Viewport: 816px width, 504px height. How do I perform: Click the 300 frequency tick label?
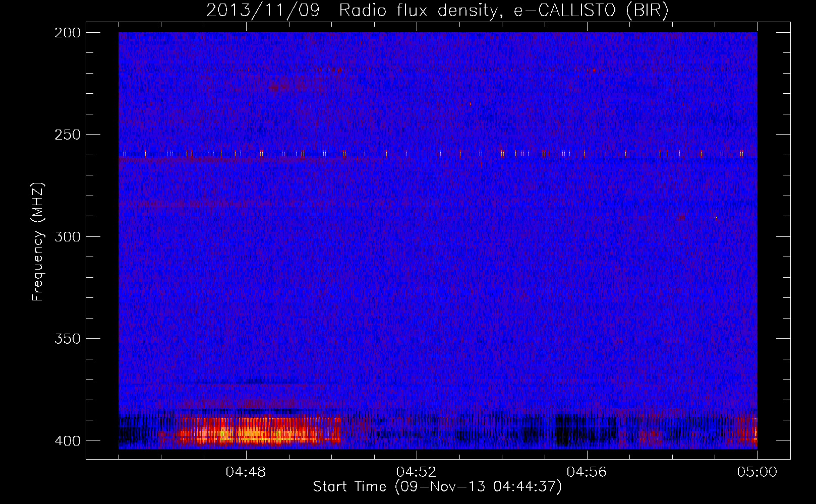tap(68, 237)
